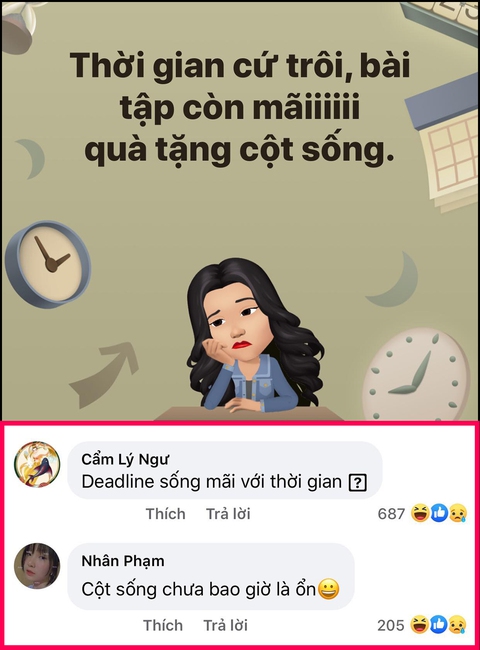Click Cẩm Lý Ngư's profile avatar
The height and width of the screenshot is (650, 480).
pos(37,464)
